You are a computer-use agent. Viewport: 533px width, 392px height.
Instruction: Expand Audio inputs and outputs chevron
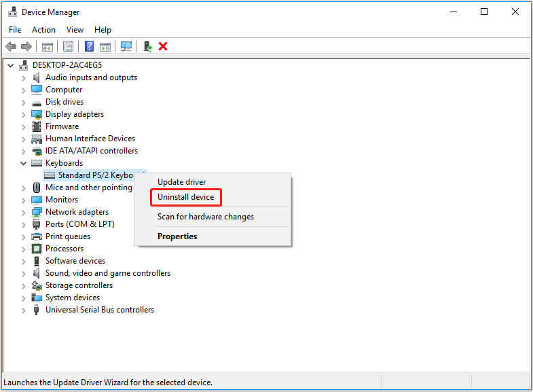click(24, 78)
